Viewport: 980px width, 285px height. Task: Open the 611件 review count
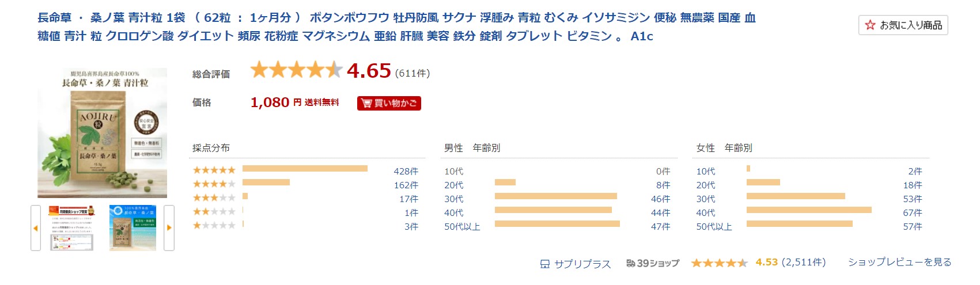click(x=413, y=73)
